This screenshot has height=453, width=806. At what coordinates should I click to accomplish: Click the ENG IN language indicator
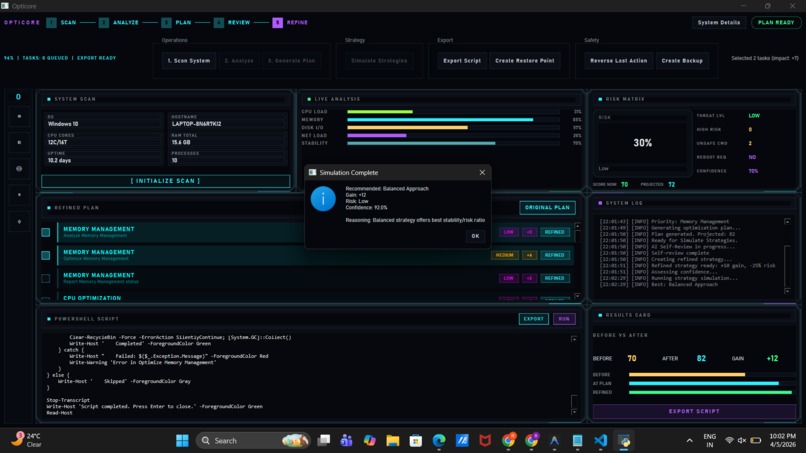[709, 440]
